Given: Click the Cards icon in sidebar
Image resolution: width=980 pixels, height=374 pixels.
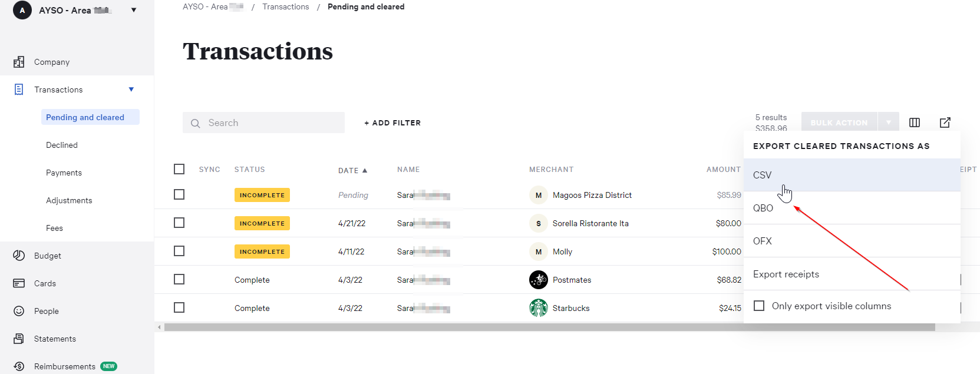Looking at the screenshot, I should click(x=19, y=283).
